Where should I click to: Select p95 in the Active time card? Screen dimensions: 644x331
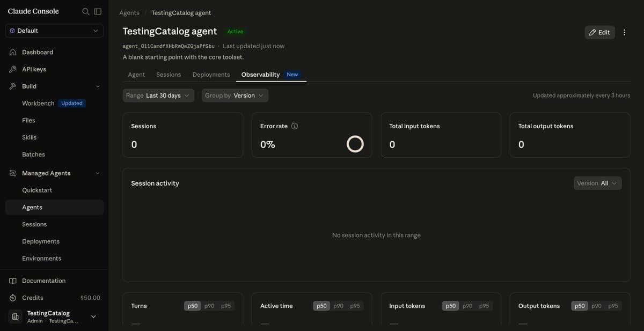(x=355, y=306)
